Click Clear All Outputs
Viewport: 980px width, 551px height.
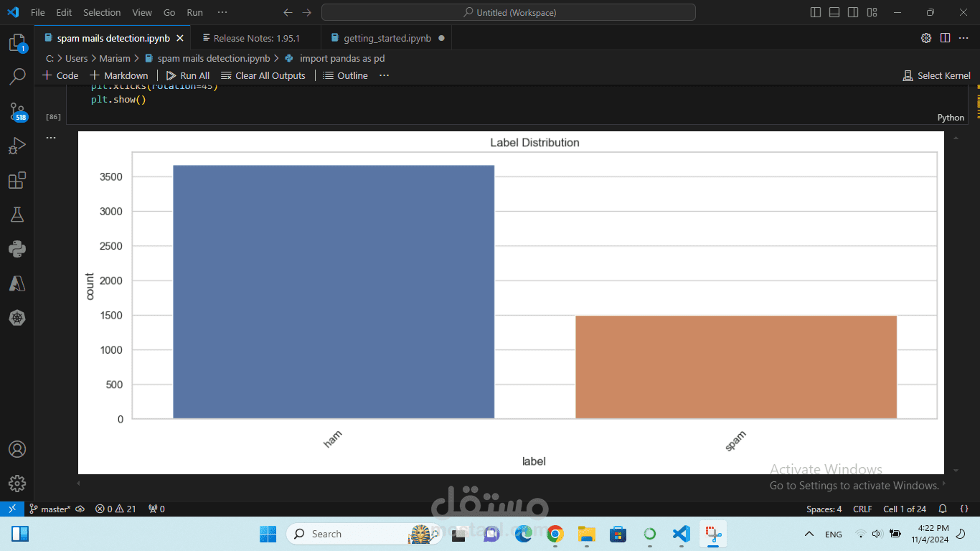pyautogui.click(x=263, y=75)
